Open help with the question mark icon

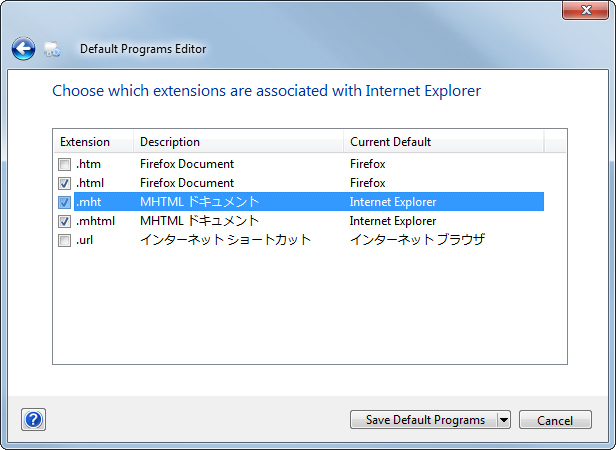pos(33,420)
